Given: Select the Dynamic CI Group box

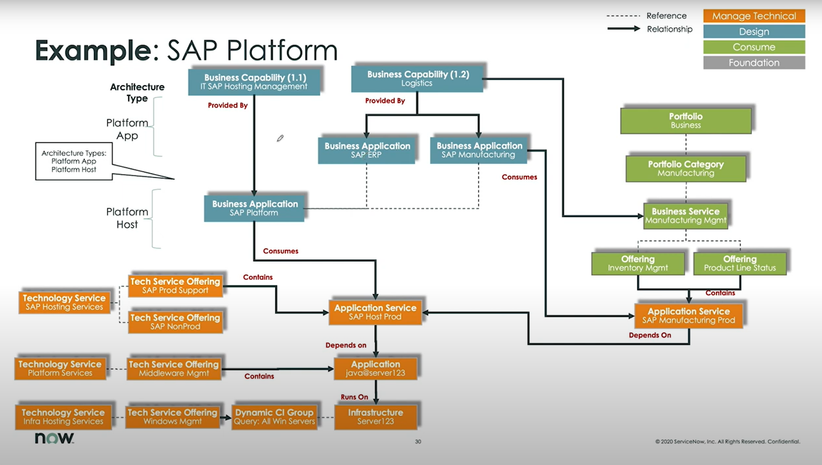Looking at the screenshot, I should (274, 417).
